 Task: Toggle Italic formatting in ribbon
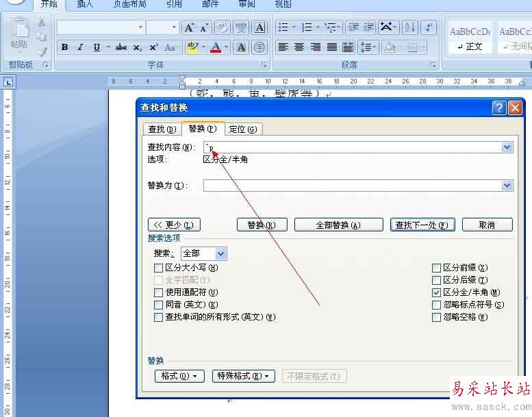click(x=80, y=47)
